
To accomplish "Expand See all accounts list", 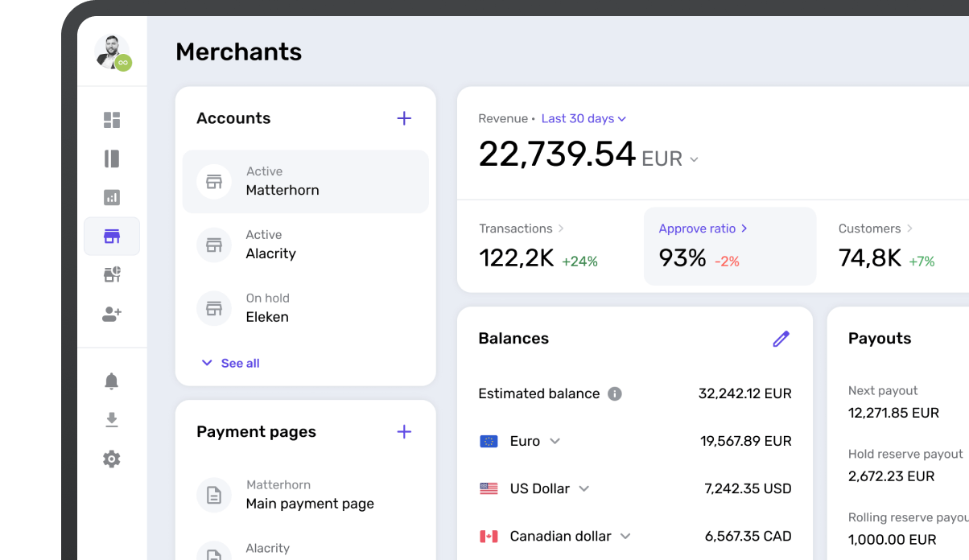I will point(230,363).
